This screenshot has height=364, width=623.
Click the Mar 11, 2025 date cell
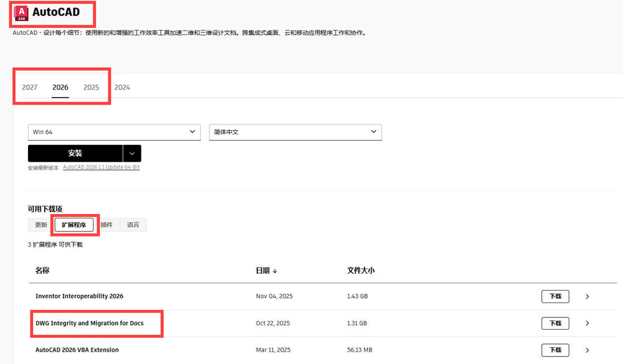[x=273, y=350]
